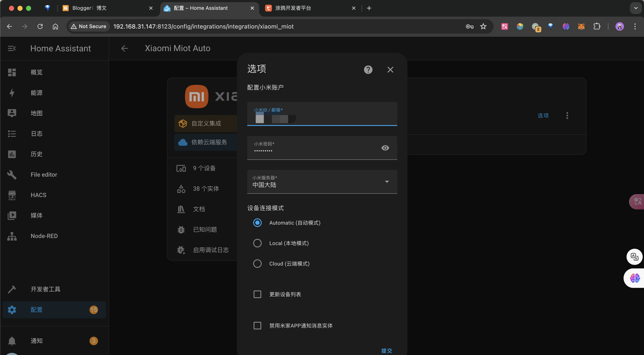
Task: Check 禁用米家APP通知消息实体 option
Action: (x=257, y=326)
